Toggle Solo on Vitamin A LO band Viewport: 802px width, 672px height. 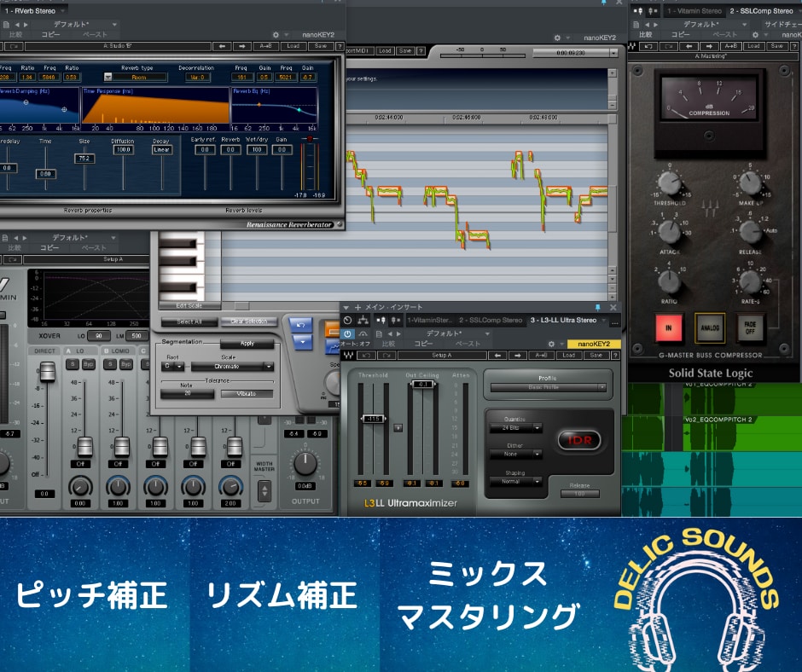73,364
